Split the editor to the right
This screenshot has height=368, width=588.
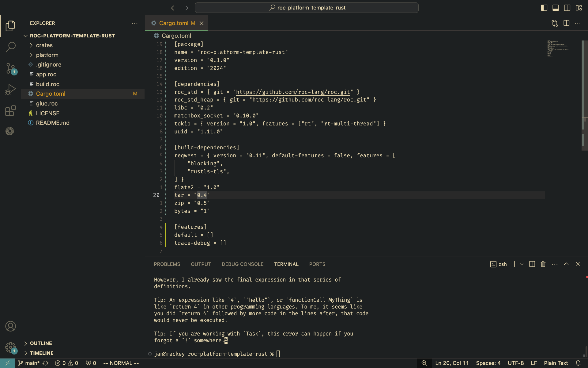(566, 23)
